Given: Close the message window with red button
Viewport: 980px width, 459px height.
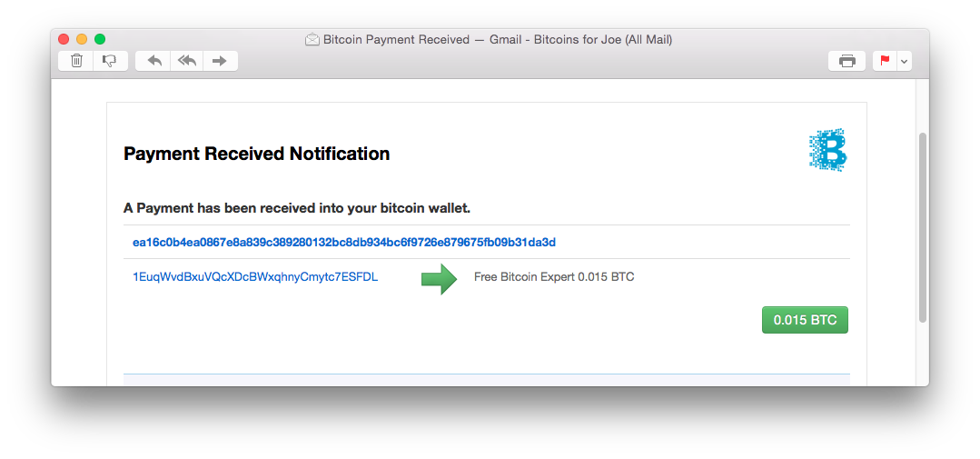Looking at the screenshot, I should tap(64, 39).
